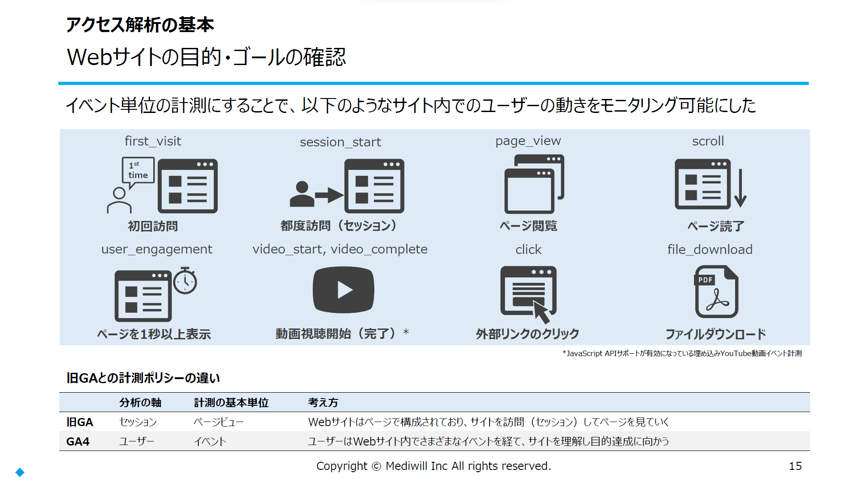Image resolution: width=868 pixels, height=488 pixels.
Task: Click the 'ページビュー' table cell
Action: pos(219,422)
